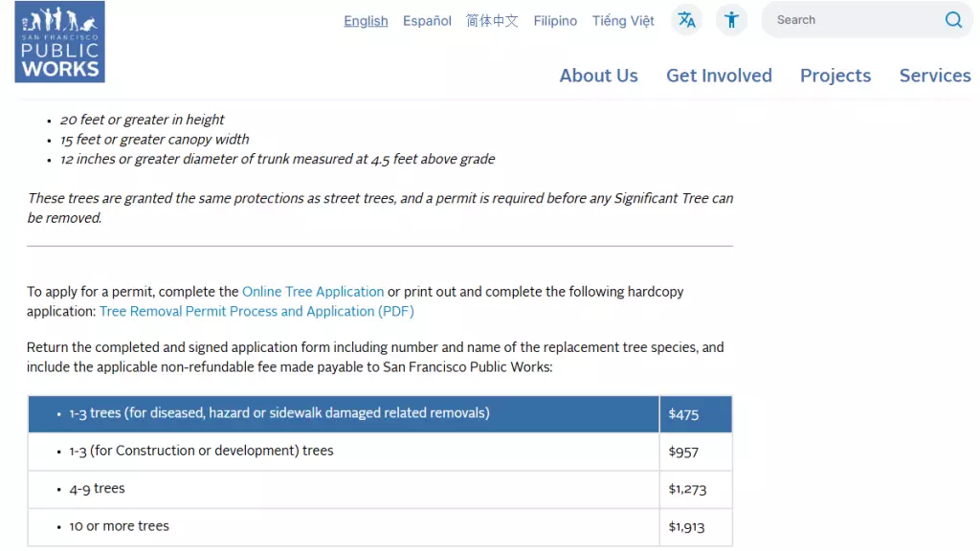Click the search magnifying glass icon

tap(953, 20)
